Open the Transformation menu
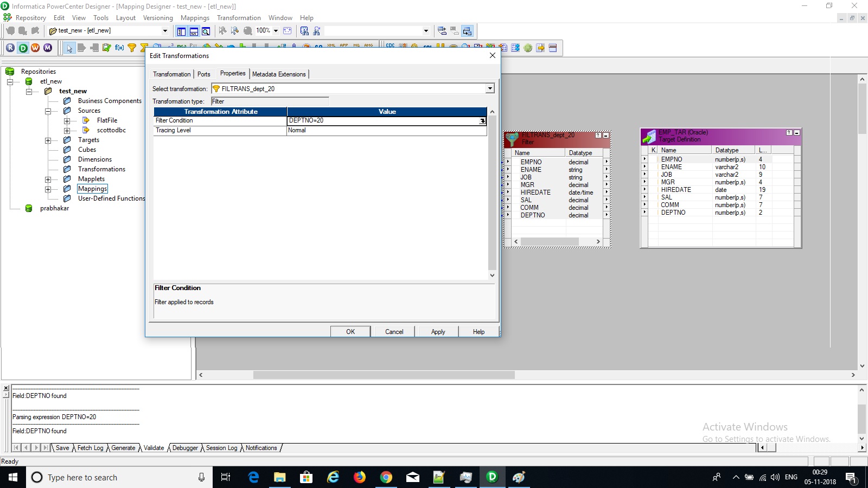 [x=239, y=17]
